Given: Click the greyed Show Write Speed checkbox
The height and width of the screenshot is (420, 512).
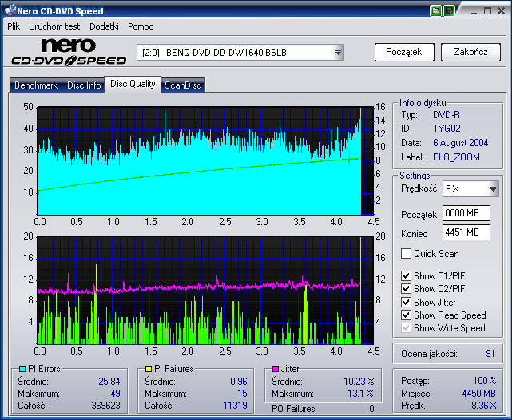Looking at the screenshot, I should (406, 328).
